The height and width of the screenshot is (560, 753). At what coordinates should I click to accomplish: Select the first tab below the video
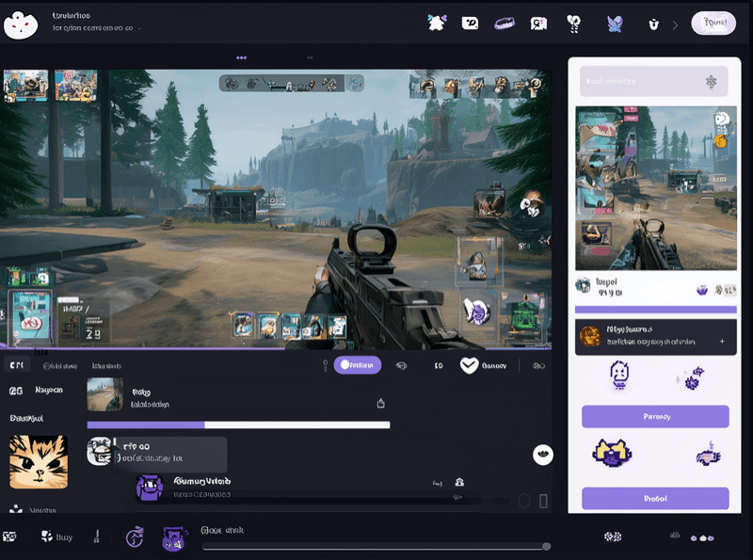click(17, 365)
